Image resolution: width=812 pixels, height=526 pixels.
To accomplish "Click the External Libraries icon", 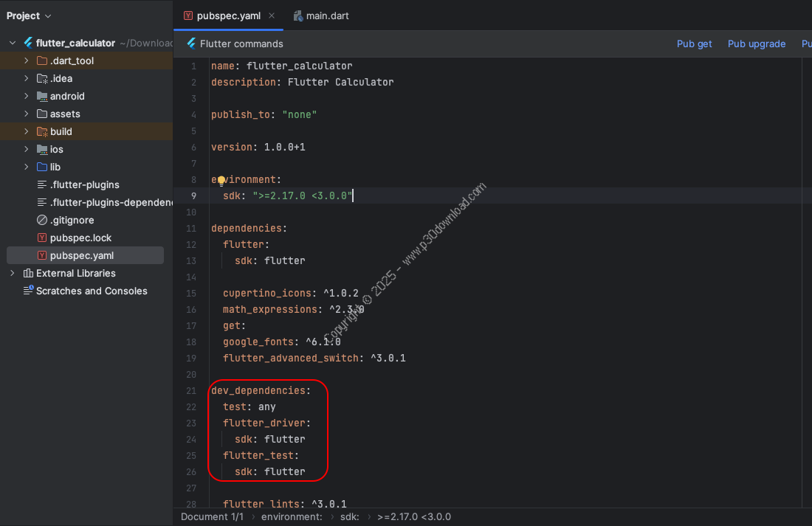I will tap(28, 273).
